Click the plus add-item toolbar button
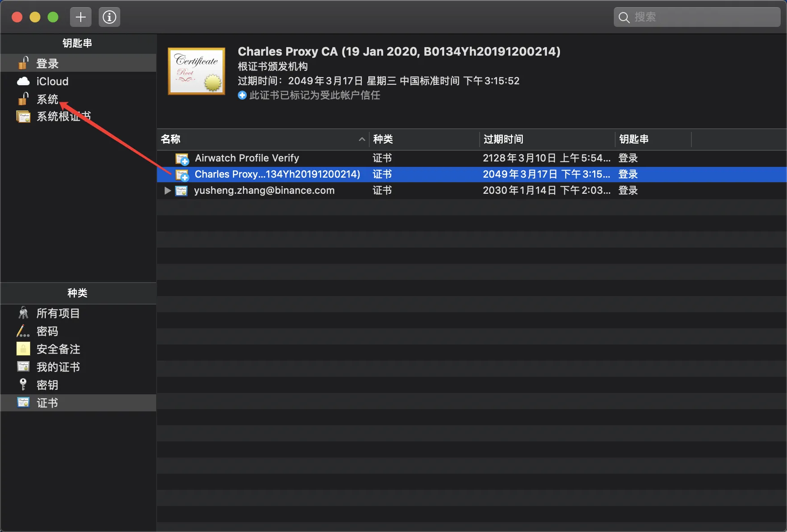 [81, 17]
